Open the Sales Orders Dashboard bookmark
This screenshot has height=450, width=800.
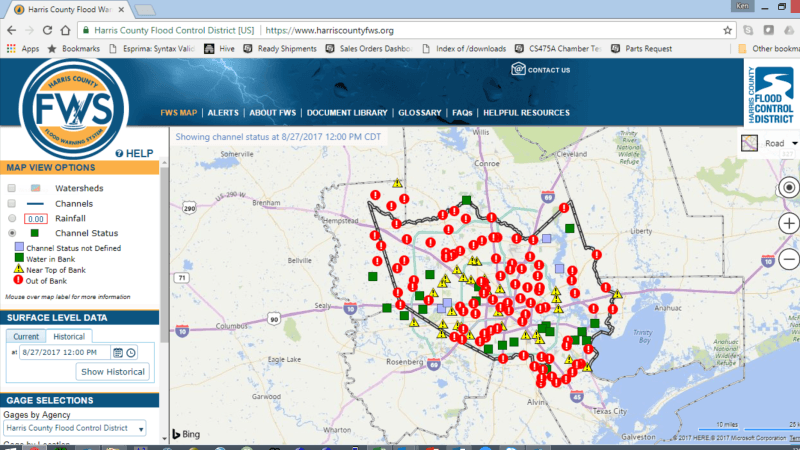click(x=368, y=48)
